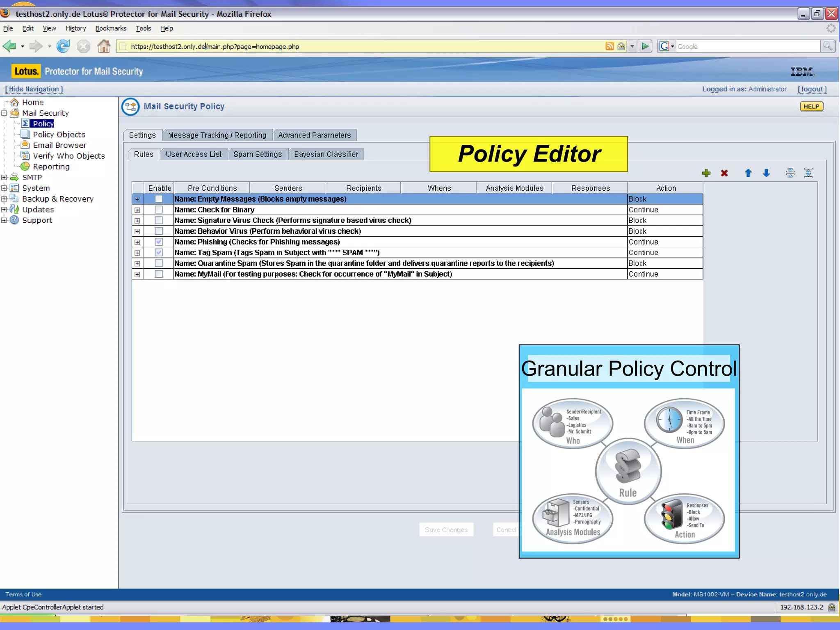The height and width of the screenshot is (630, 840).
Task: Click the Google search input field
Action: 747,46
